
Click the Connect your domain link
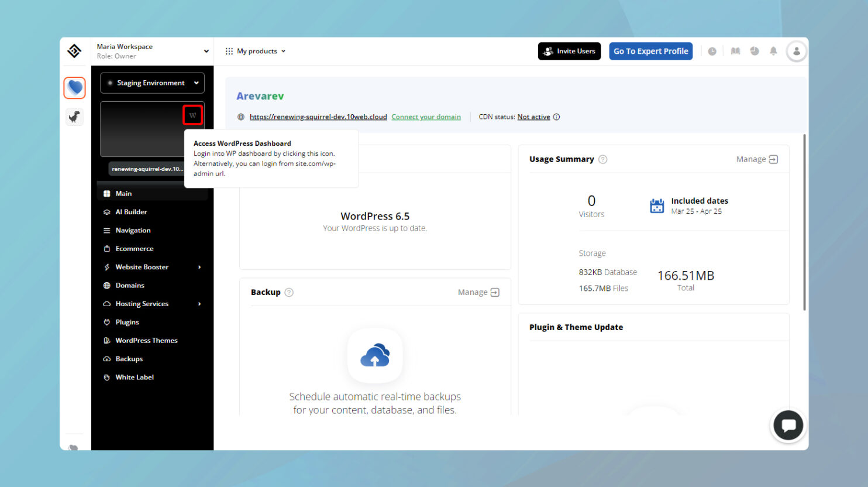[426, 116]
